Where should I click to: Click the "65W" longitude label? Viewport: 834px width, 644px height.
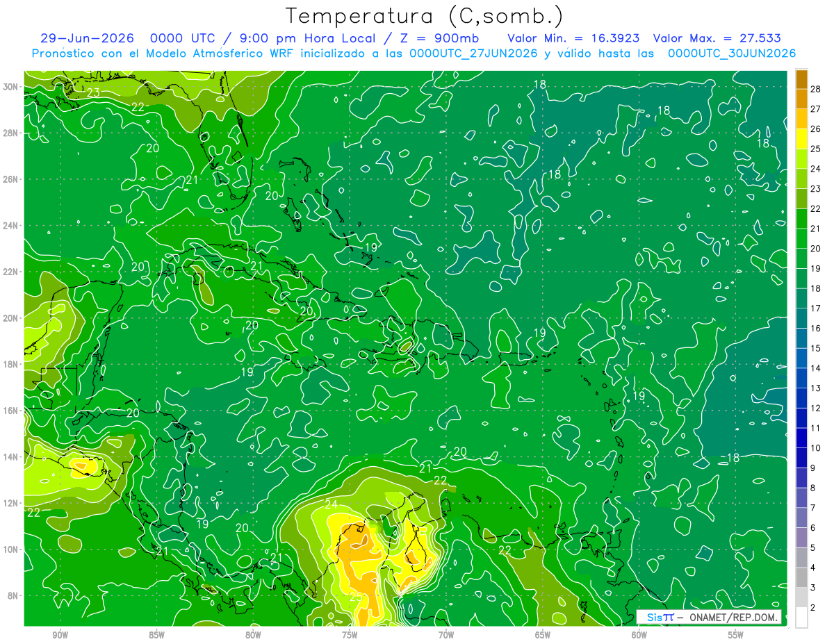[543, 635]
